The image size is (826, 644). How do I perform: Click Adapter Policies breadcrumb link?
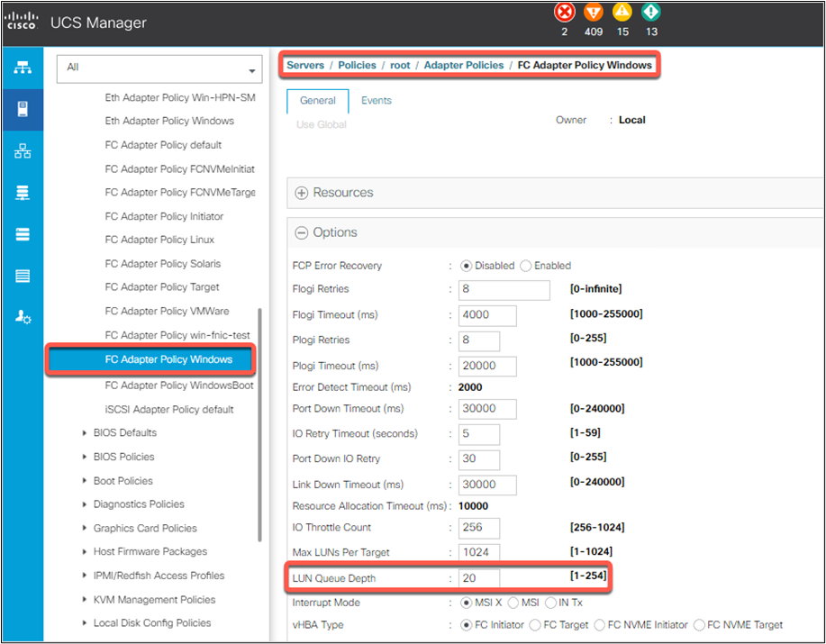464,65
